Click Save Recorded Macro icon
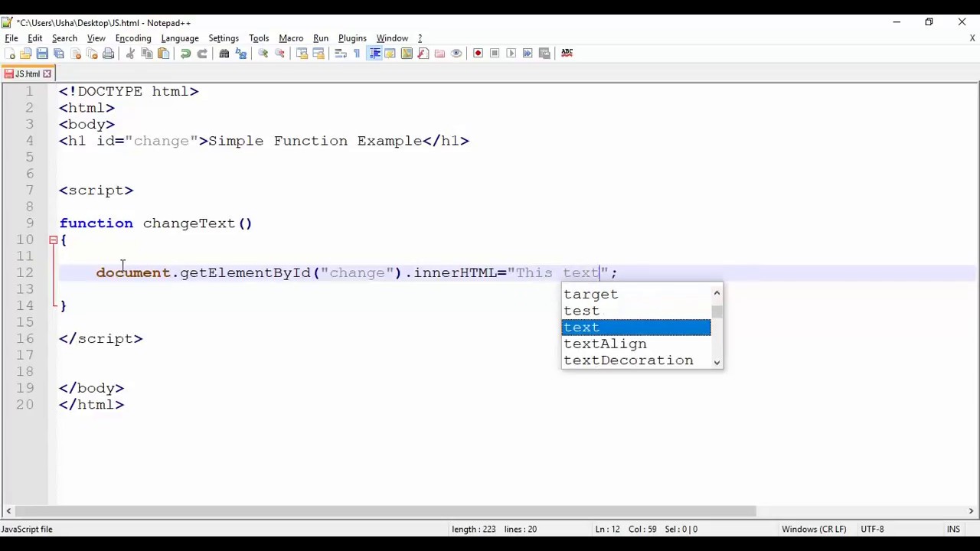 click(x=544, y=53)
